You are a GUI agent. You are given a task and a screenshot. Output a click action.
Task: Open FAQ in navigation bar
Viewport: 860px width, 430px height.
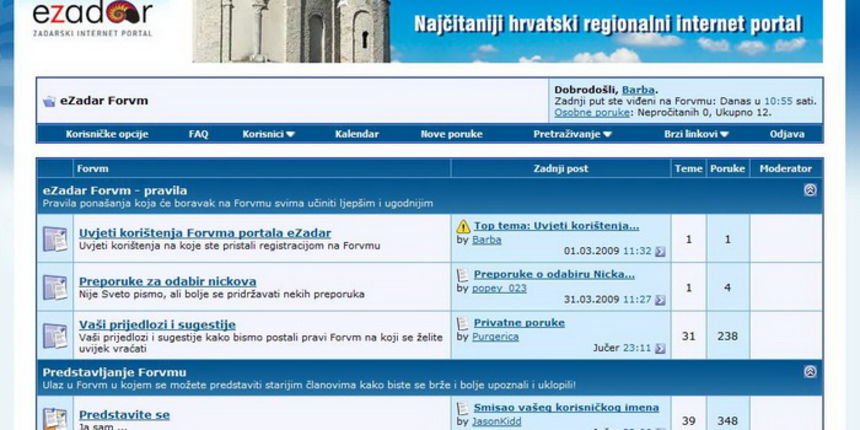[199, 134]
